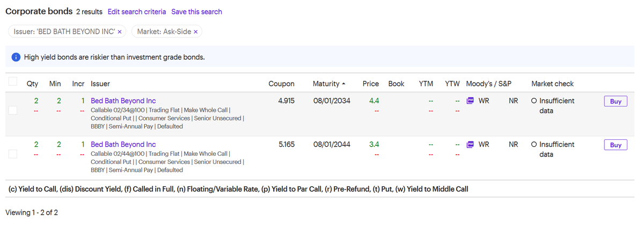The width and height of the screenshot is (644, 226).
Task: Tick the select-all checkbox in table header
Action: pos(13,82)
